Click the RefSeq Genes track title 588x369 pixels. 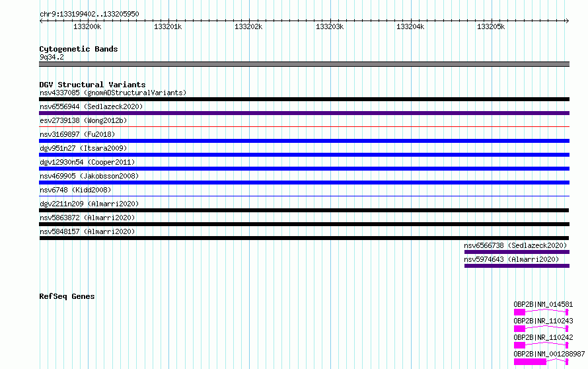click(67, 296)
